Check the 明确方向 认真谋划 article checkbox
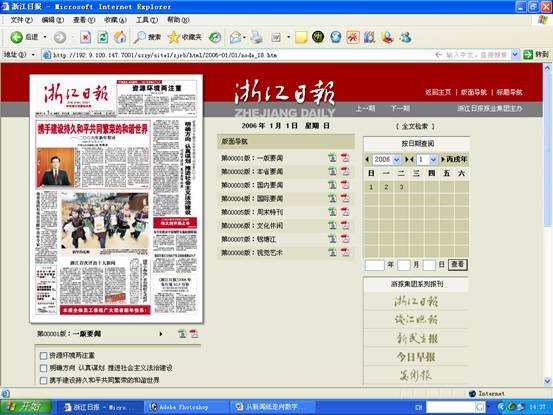Screen dimensions: 553x415 tap(44, 368)
